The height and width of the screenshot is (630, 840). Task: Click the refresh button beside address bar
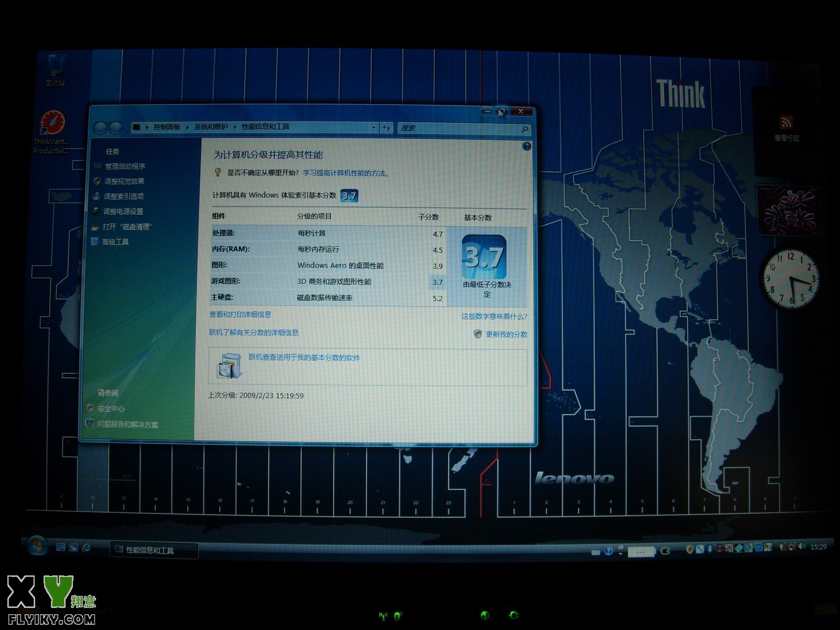(387, 128)
